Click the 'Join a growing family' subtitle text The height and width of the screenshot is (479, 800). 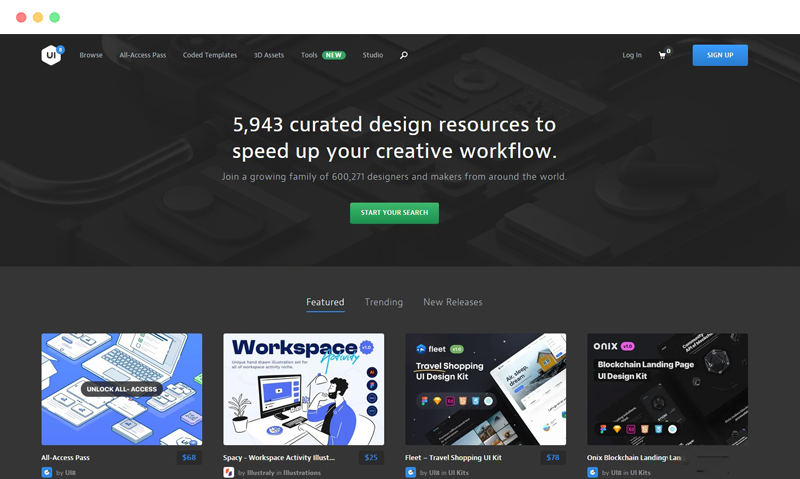pos(394,177)
